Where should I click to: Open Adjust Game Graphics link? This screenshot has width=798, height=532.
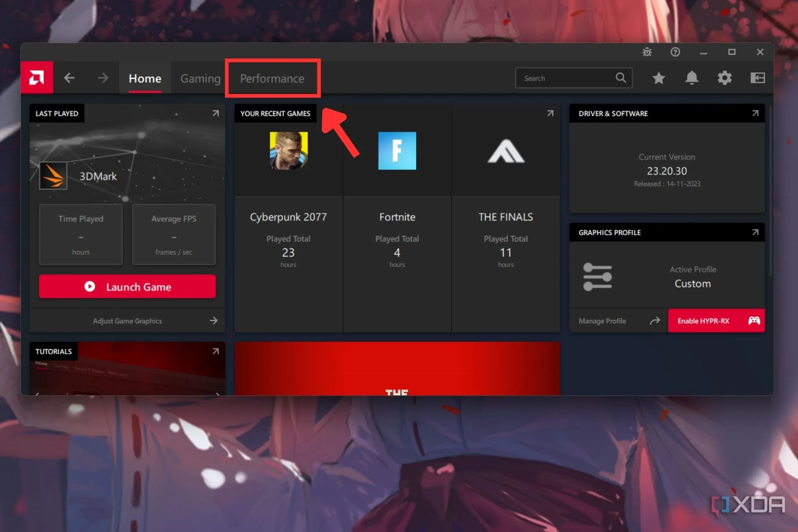click(127, 321)
